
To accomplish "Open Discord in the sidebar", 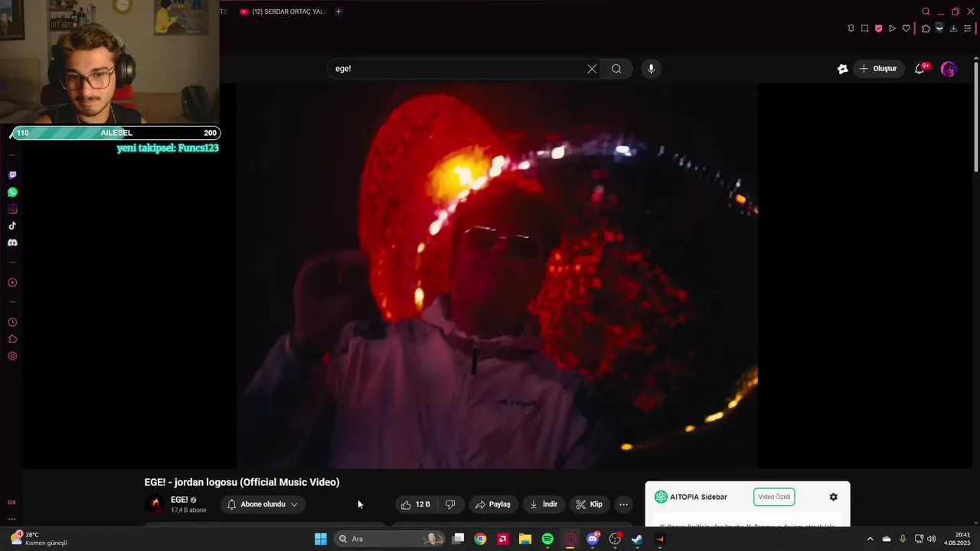I will click(12, 243).
